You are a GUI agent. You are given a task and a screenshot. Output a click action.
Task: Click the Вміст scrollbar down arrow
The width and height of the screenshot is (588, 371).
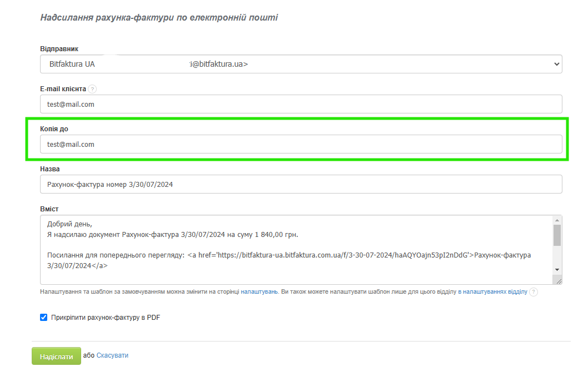tap(557, 270)
